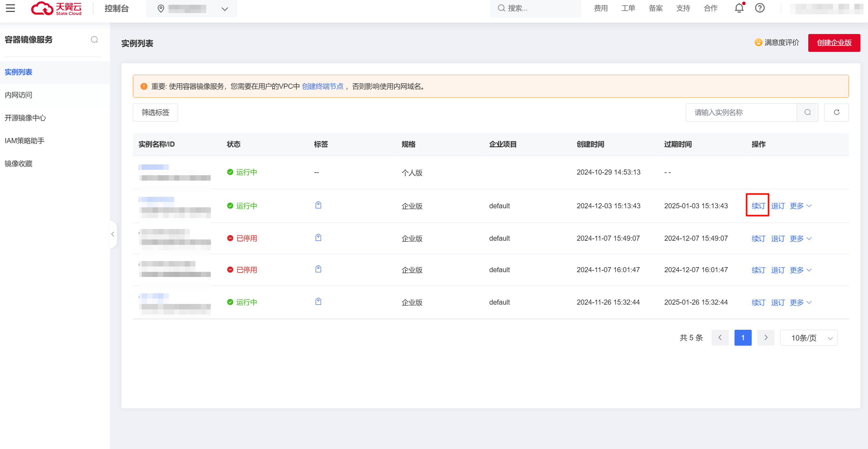The width and height of the screenshot is (868, 449).
Task: Click 过期时间 2025-01-03 15:13:43 cell
Action: pyautogui.click(x=696, y=206)
